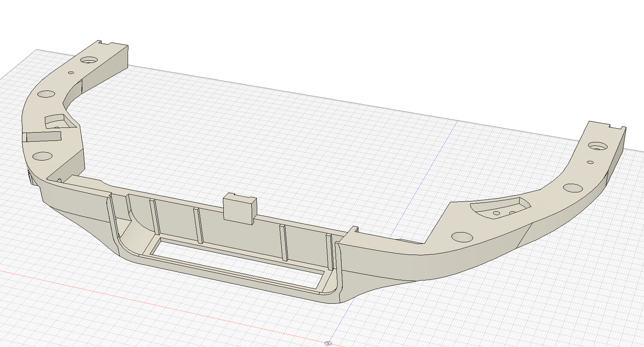Select the counterbored hole at the left arm tip
This screenshot has height=347, width=644.
point(91,60)
